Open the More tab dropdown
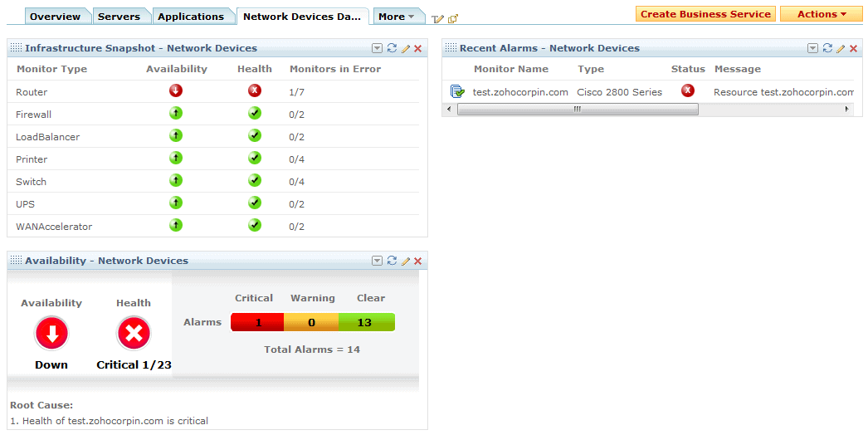868x435 pixels. click(397, 17)
